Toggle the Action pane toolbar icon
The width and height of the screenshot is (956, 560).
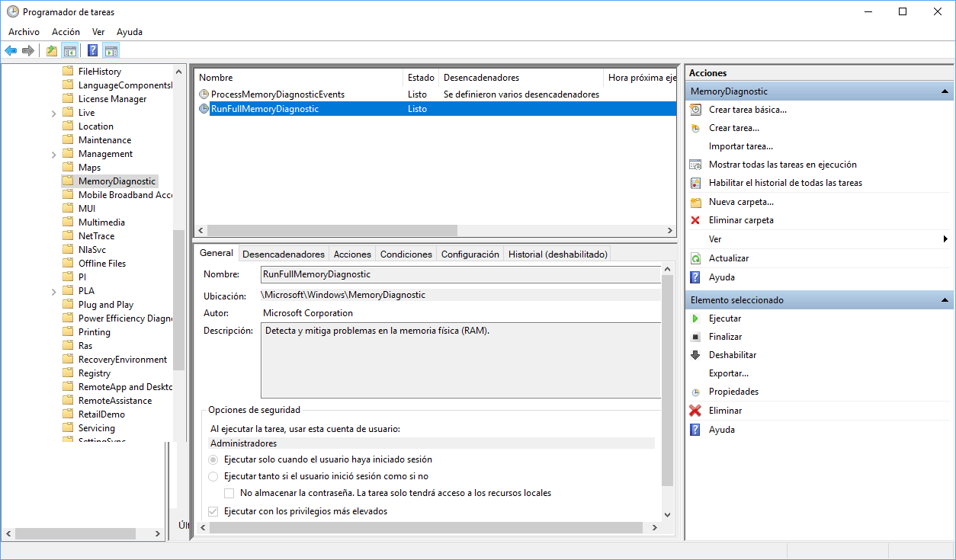111,51
